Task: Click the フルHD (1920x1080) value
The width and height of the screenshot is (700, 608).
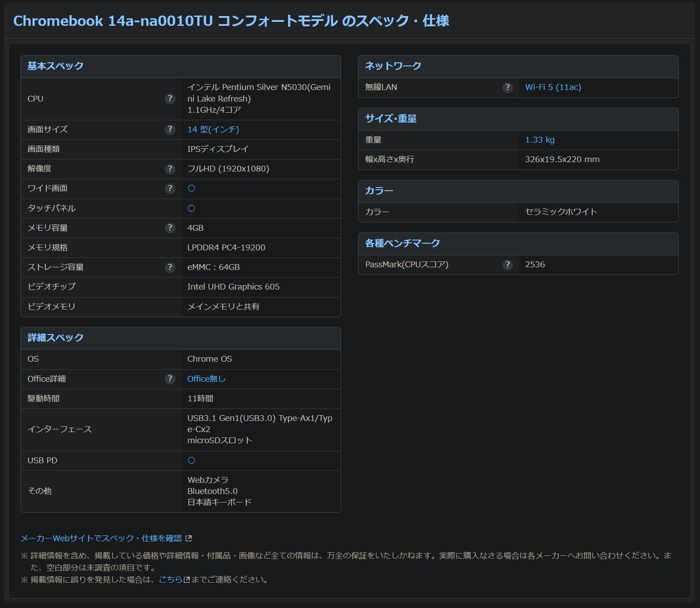Action: click(228, 169)
